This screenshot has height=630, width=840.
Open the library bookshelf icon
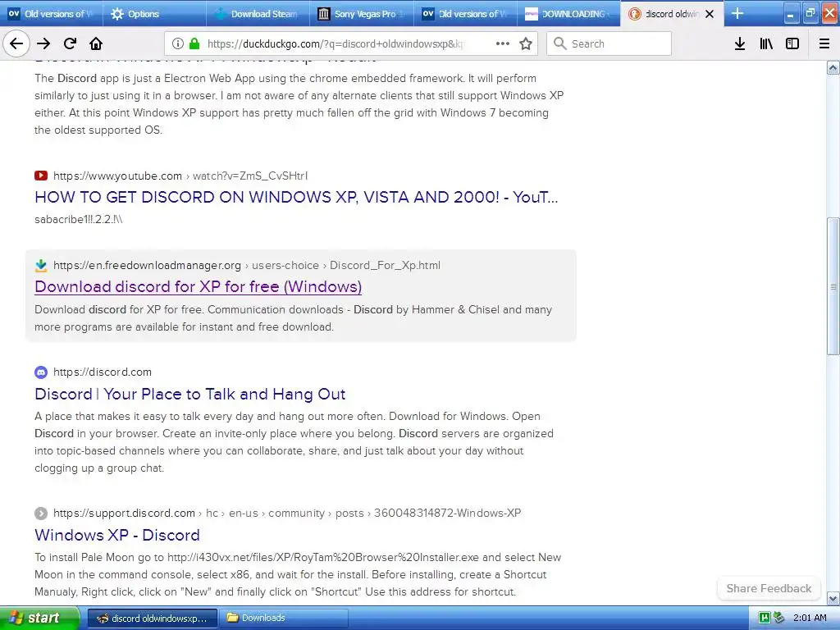pos(766,43)
